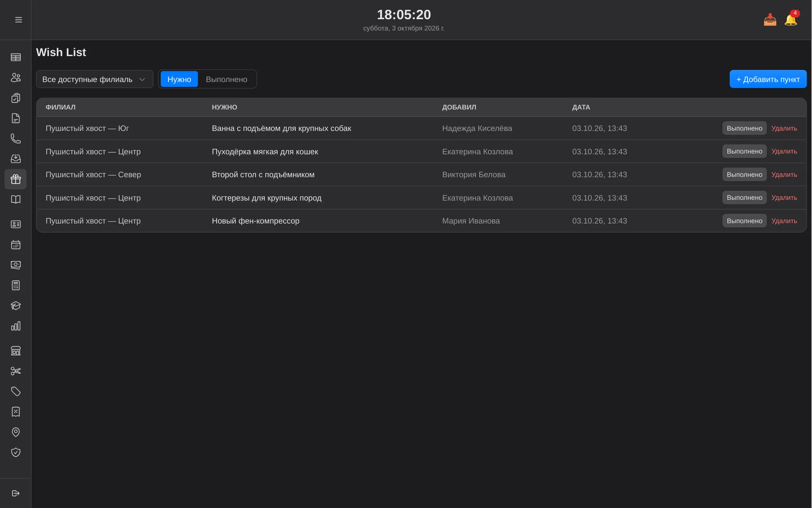Viewport: 812px width, 508px height.
Task: Delete the 'Когтерезы для крупных пород' row
Action: (784, 198)
